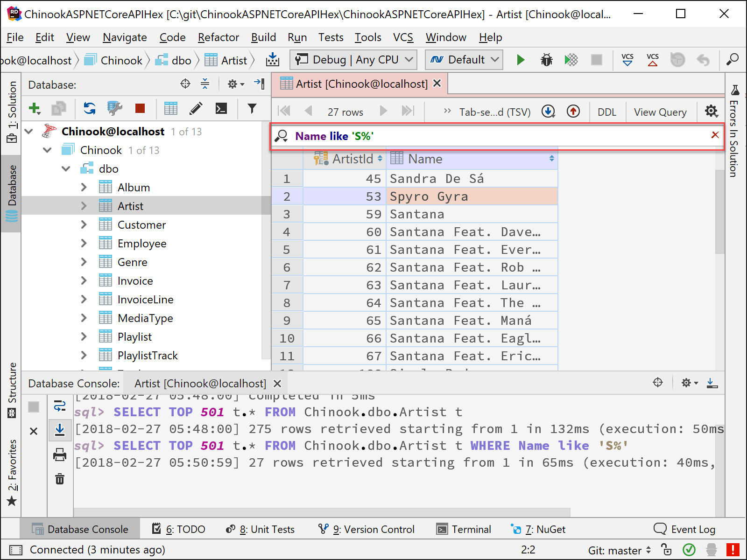The height and width of the screenshot is (560, 747).
Task: Run with coverage icon
Action: point(571,60)
